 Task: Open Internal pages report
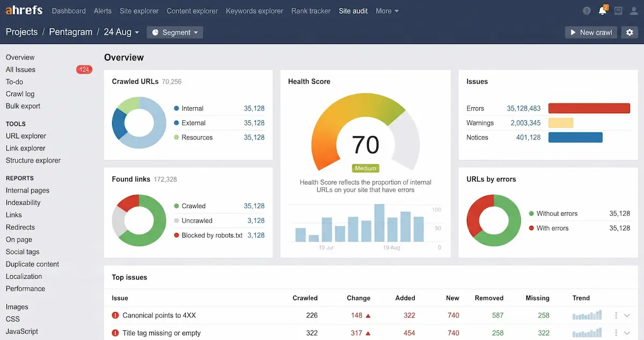[x=27, y=190]
